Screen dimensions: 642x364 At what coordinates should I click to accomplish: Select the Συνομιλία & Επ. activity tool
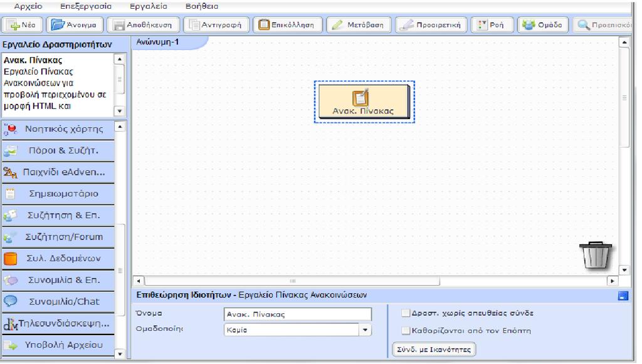(58, 280)
